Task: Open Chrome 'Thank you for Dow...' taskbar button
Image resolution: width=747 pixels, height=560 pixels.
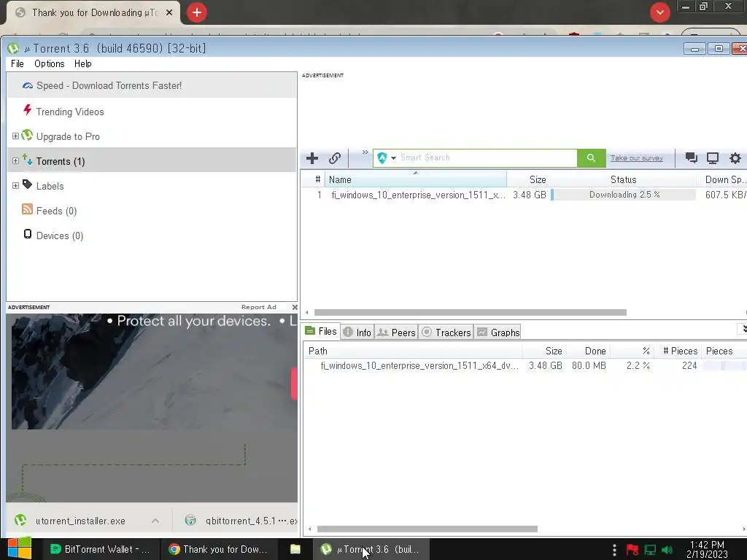Action: pyautogui.click(x=218, y=549)
